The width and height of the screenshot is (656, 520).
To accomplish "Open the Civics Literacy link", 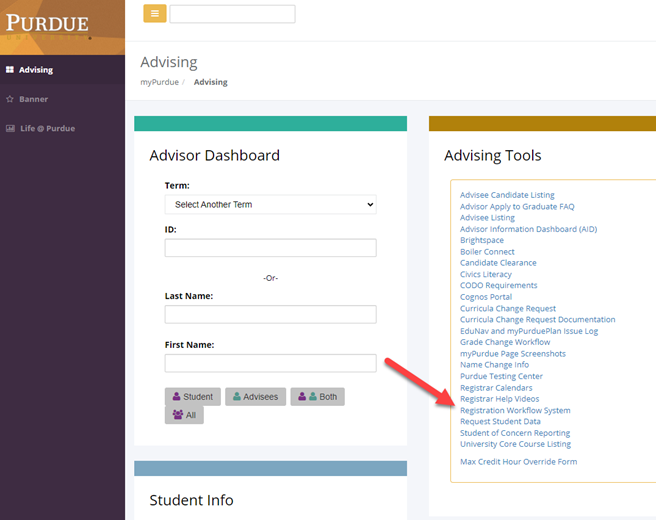I will [x=486, y=274].
